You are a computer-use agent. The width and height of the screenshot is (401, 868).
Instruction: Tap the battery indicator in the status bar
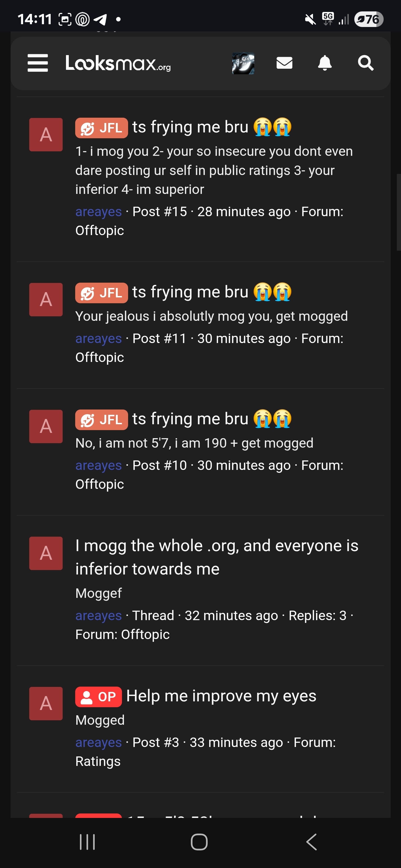click(369, 19)
